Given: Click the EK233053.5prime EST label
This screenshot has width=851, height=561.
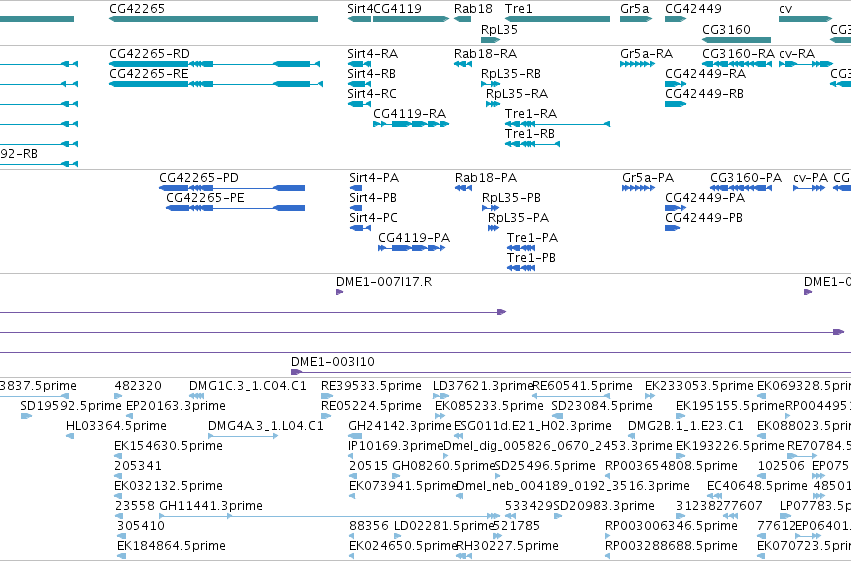Looking at the screenshot, I should coord(699,386).
